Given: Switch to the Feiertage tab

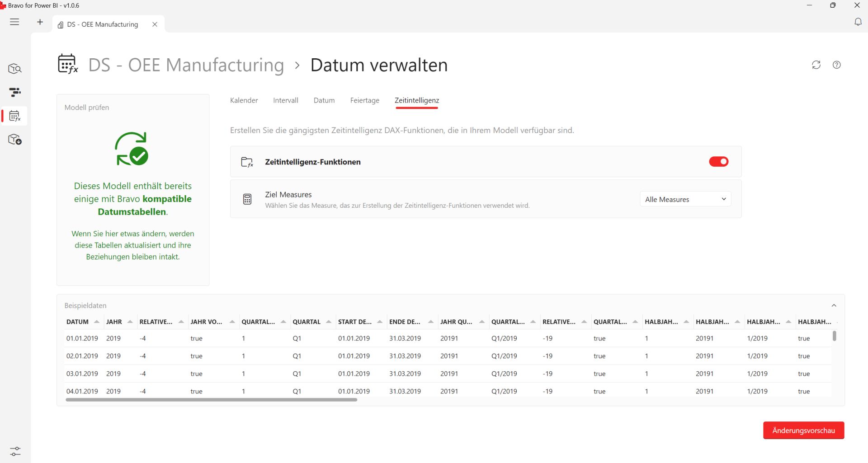Looking at the screenshot, I should 365,100.
